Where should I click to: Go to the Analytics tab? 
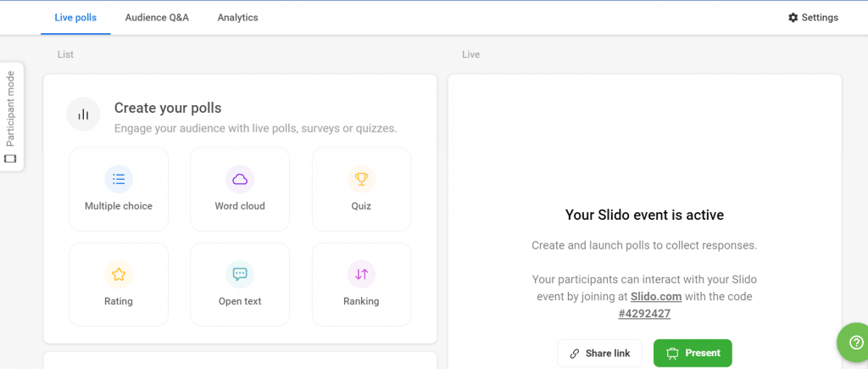pos(237,18)
